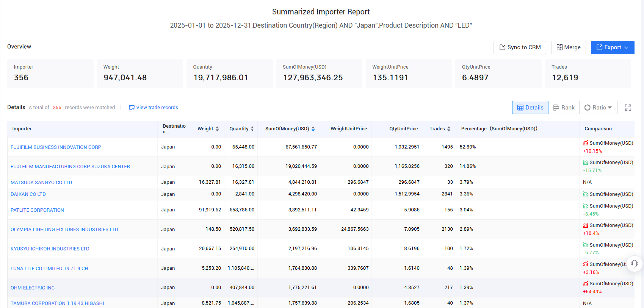Click the +10.15% comparison value
This screenshot has height=308, width=644.
[x=592, y=151]
